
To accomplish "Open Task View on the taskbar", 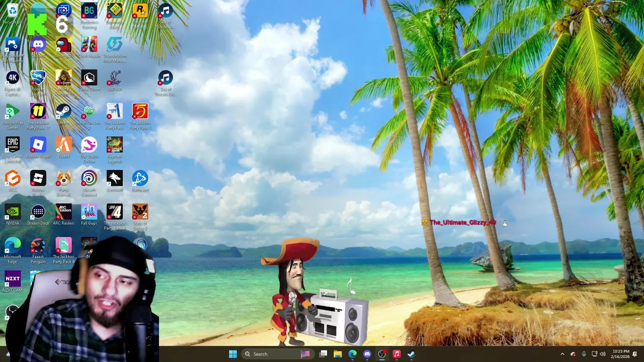I will 324,354.
